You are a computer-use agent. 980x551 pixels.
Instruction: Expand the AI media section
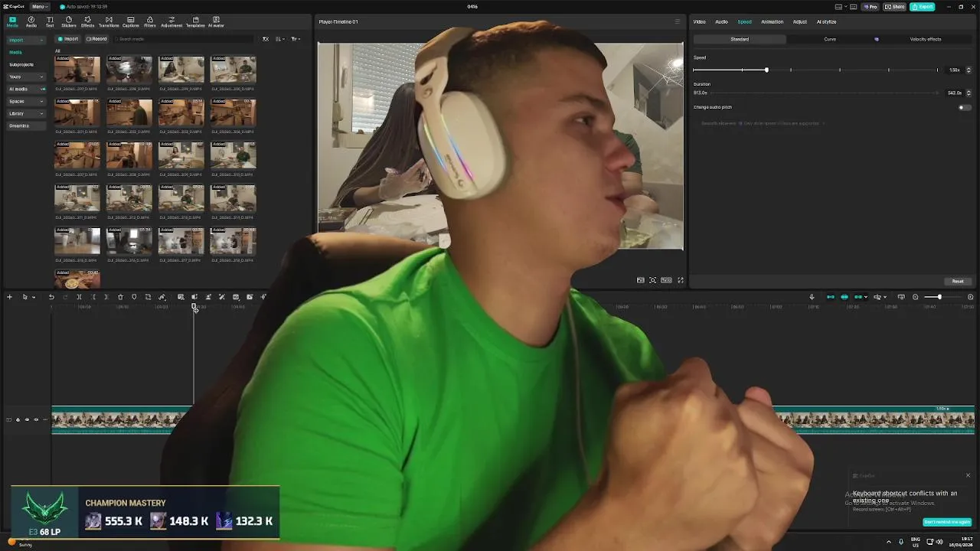click(26, 89)
